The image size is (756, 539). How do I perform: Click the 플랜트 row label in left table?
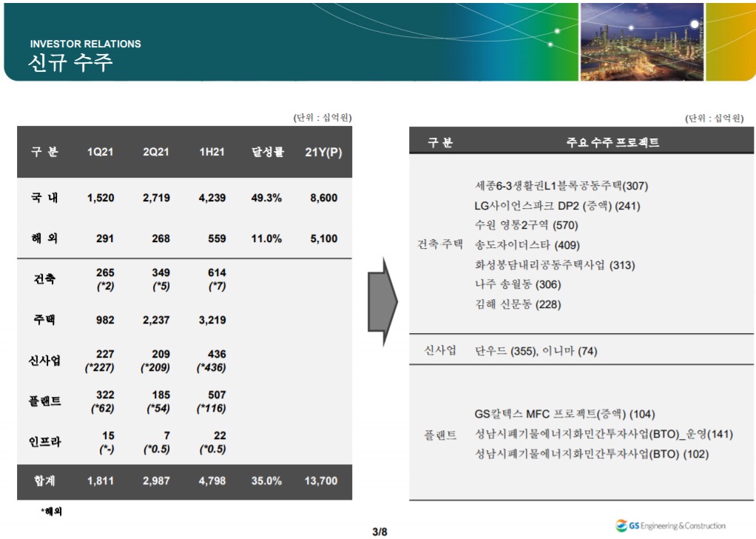click(x=45, y=401)
